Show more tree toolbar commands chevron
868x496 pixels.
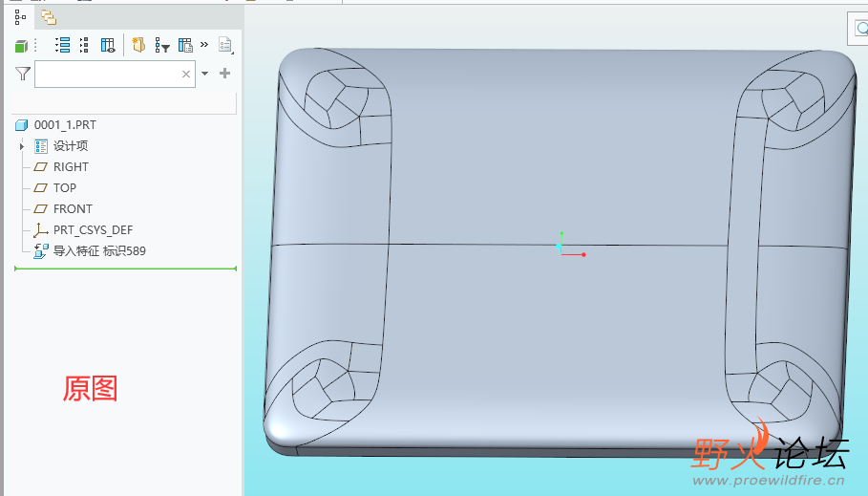coord(204,44)
